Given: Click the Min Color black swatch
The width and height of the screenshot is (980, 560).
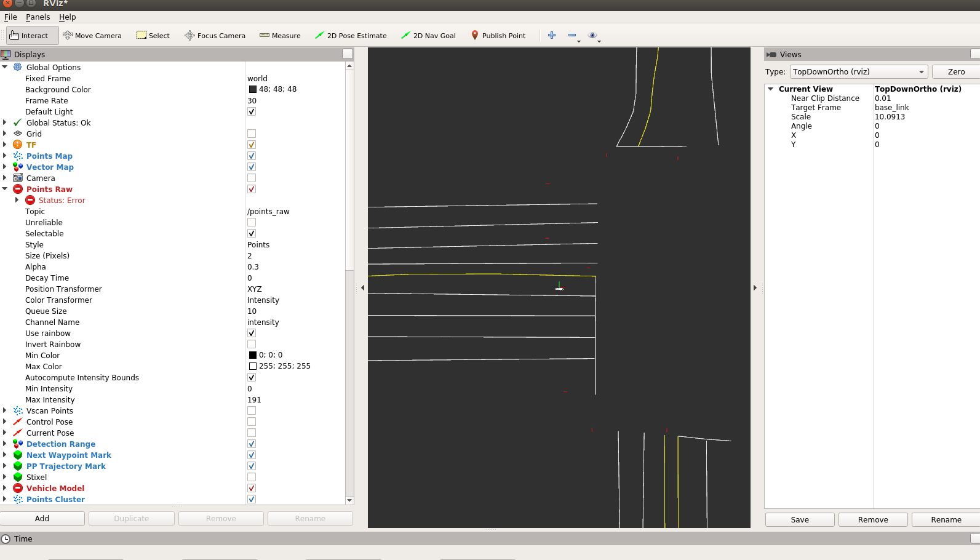Looking at the screenshot, I should click(x=252, y=355).
